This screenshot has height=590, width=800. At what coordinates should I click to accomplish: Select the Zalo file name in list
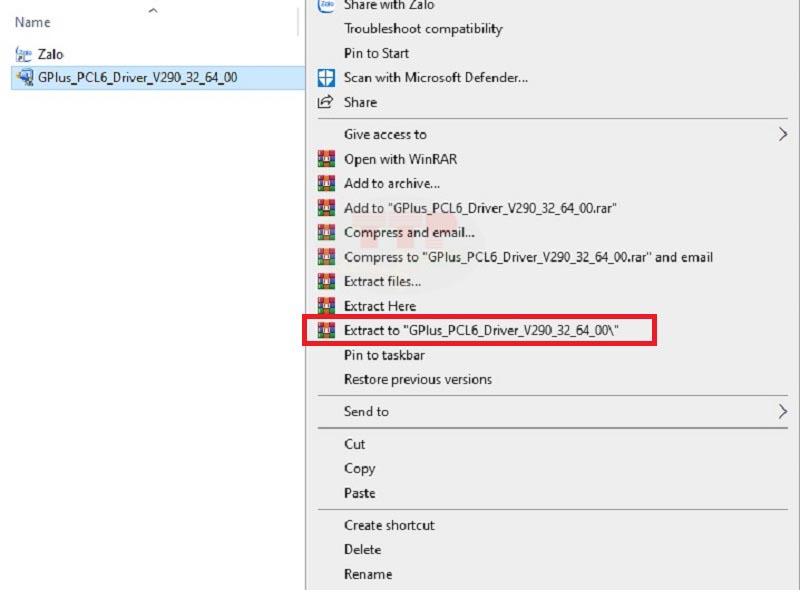[x=51, y=54]
